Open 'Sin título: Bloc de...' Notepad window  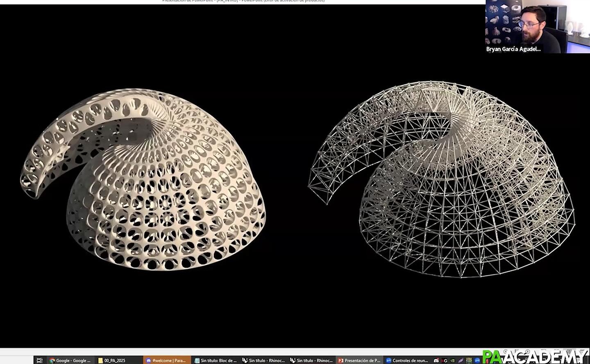tap(216, 360)
